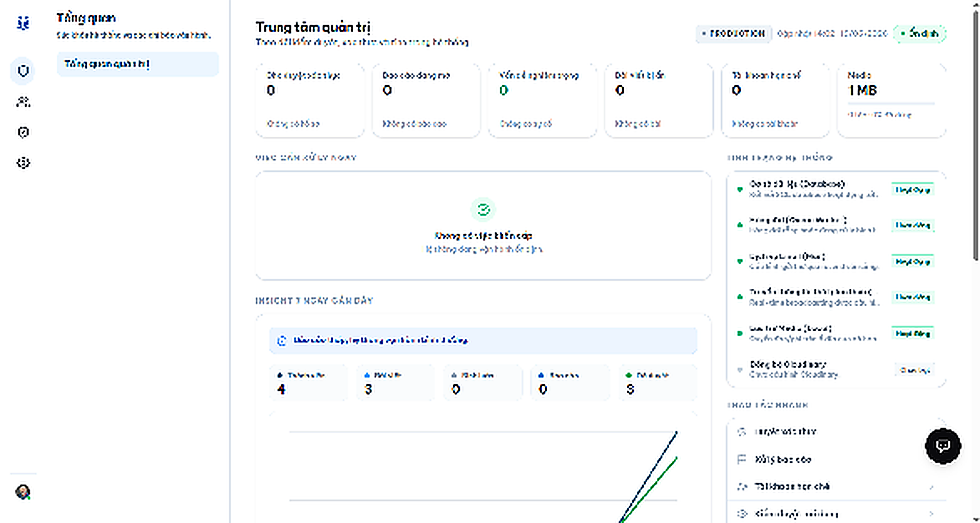Click the first quick action row
The height and width of the screenshot is (523, 980).
(x=836, y=432)
